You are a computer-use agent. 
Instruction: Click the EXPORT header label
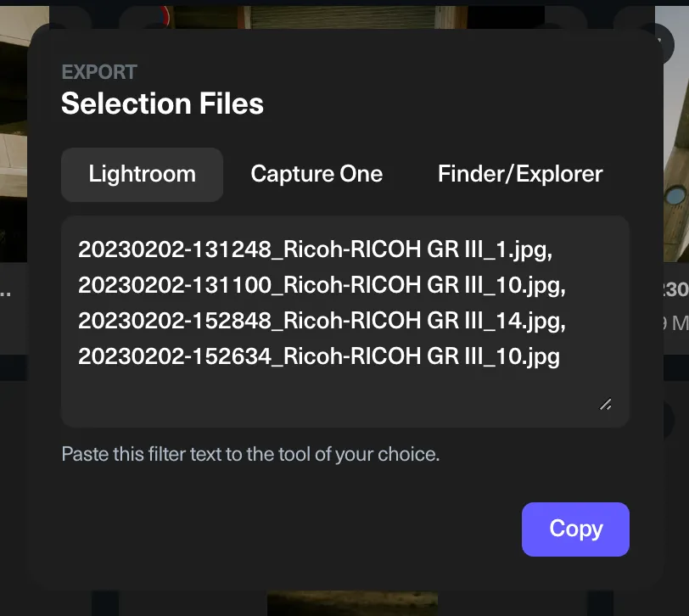(x=98, y=72)
